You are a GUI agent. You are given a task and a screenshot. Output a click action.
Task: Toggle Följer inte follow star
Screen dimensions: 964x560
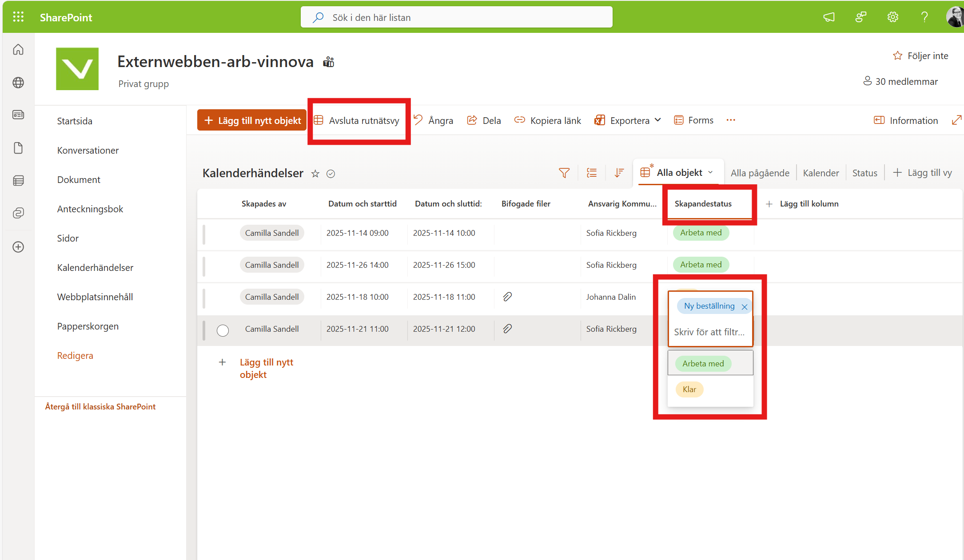pyautogui.click(x=897, y=56)
